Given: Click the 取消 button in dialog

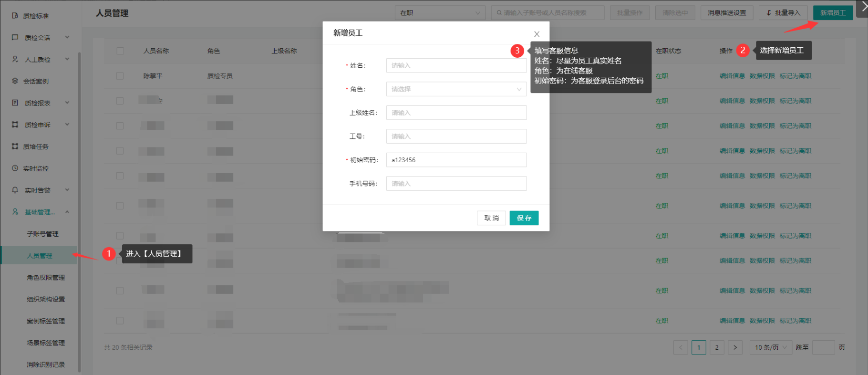Looking at the screenshot, I should click(491, 218).
